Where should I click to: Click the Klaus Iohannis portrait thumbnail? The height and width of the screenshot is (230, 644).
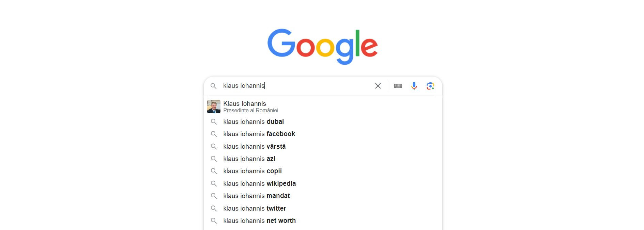pyautogui.click(x=214, y=107)
